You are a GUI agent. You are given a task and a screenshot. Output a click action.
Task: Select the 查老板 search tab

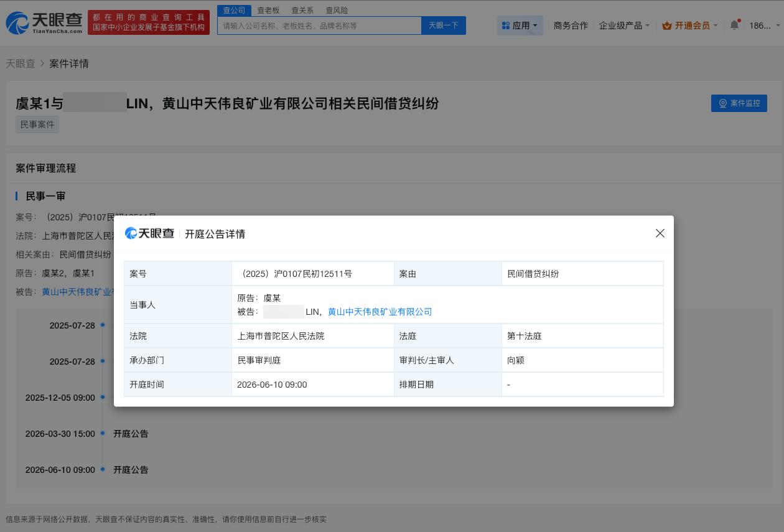pyautogui.click(x=268, y=11)
